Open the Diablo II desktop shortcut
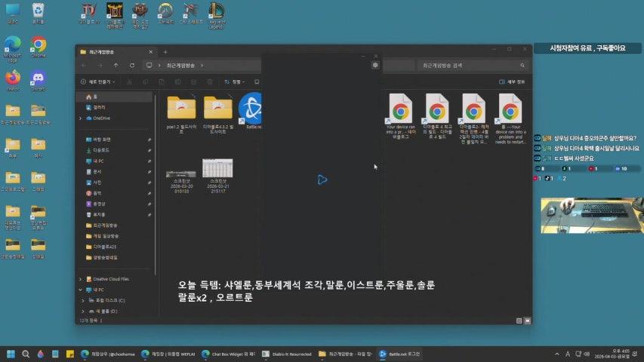This screenshot has height=362, width=644. 115,16
